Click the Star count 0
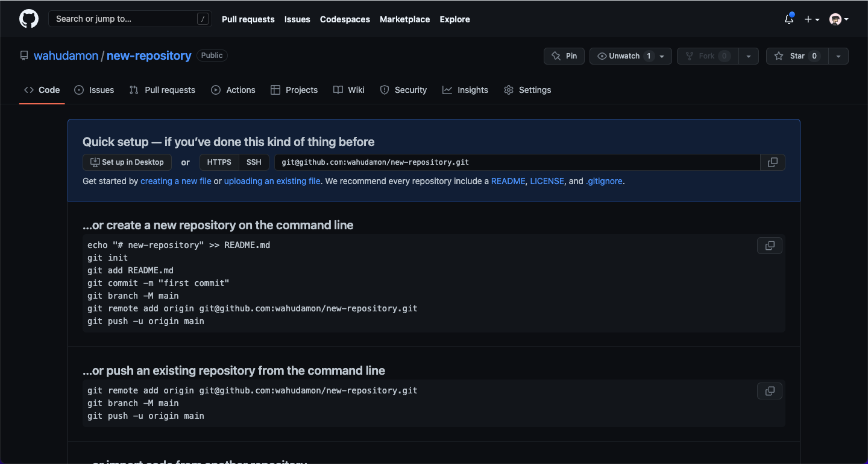The width and height of the screenshot is (868, 464). 814,56
